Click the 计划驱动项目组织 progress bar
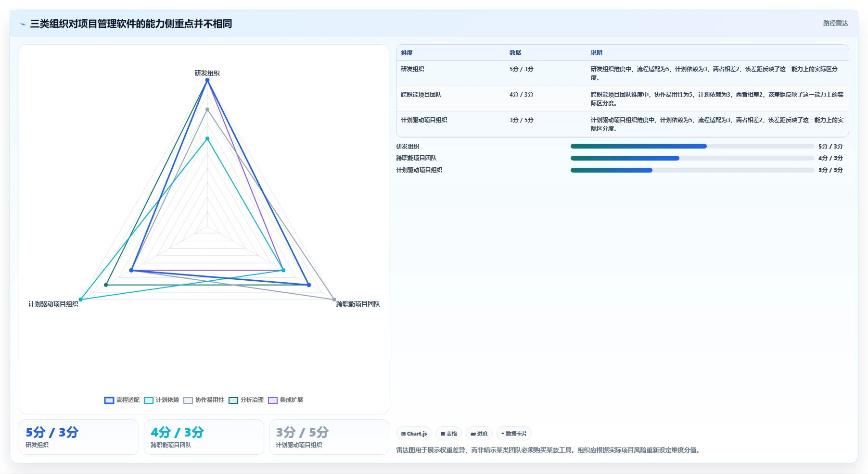The width and height of the screenshot is (868, 474). point(692,170)
